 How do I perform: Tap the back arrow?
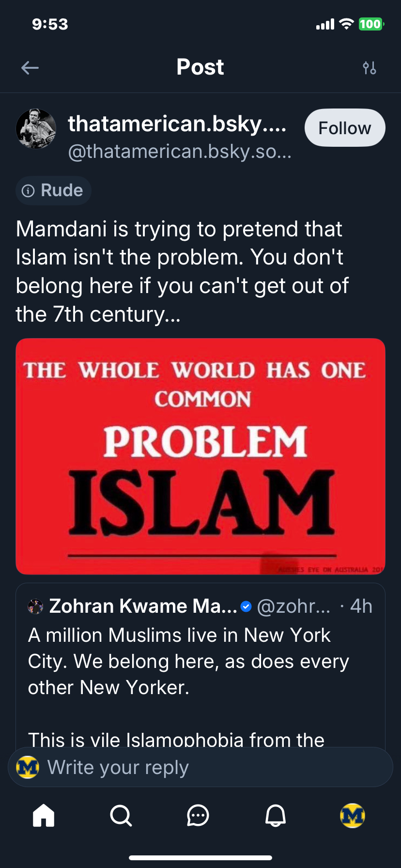(x=30, y=68)
